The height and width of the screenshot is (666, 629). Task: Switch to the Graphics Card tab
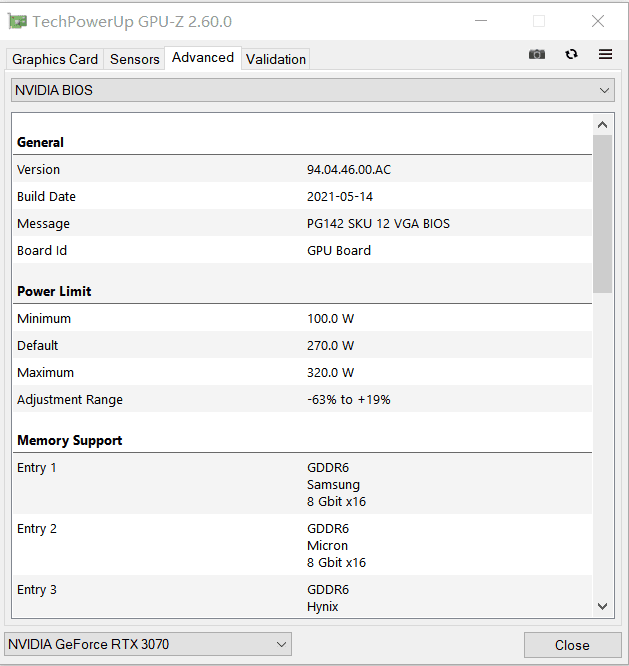click(55, 59)
